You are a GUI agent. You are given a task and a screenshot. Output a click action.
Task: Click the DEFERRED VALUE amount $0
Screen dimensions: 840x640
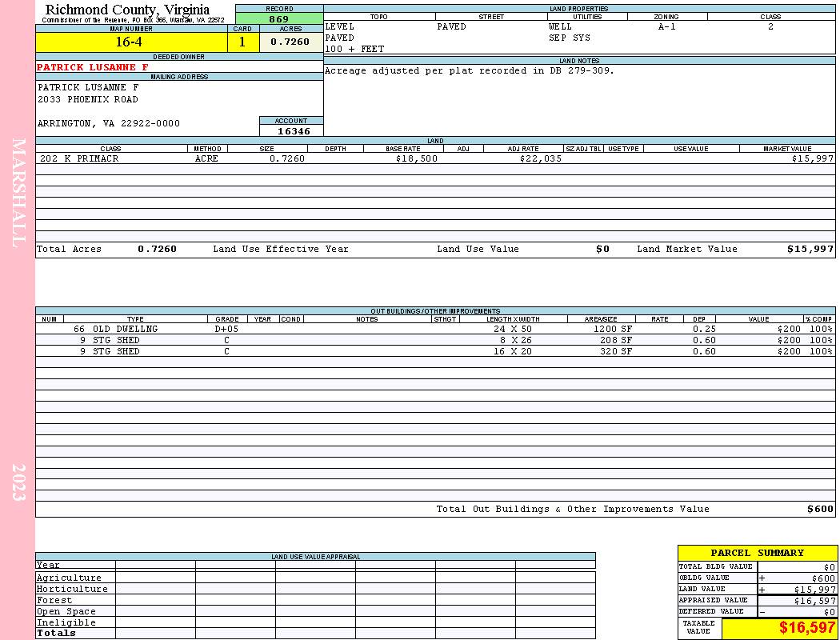[830, 612]
